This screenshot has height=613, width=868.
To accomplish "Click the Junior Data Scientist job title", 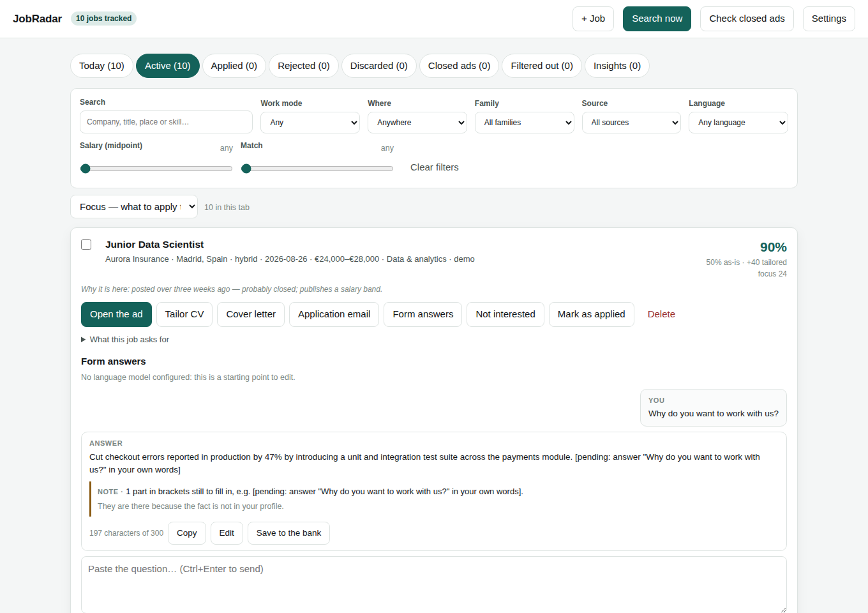I will [x=154, y=245].
